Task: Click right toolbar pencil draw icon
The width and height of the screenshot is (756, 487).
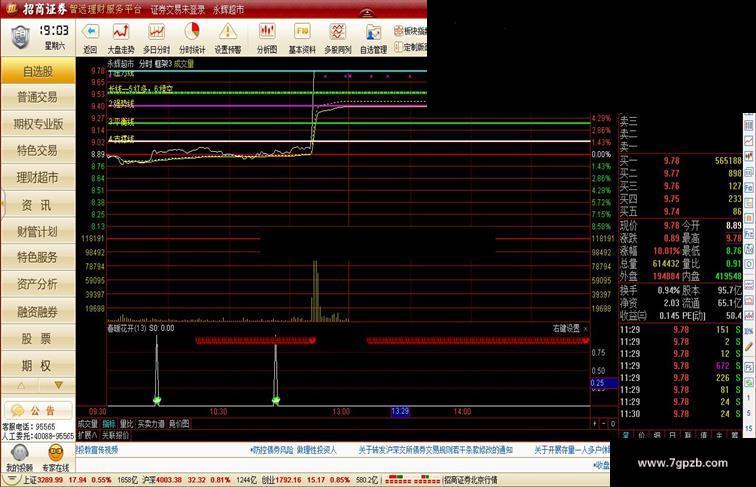Action: click(x=749, y=346)
